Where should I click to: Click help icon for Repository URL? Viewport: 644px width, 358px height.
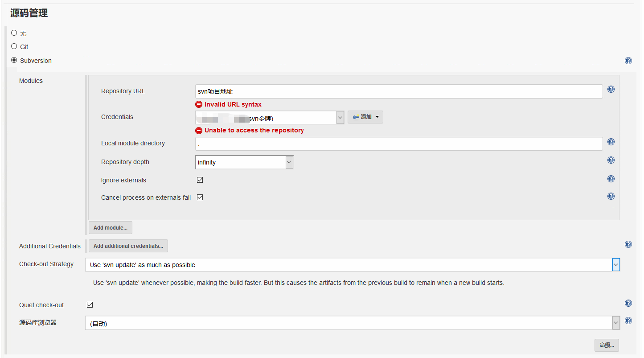pos(611,89)
